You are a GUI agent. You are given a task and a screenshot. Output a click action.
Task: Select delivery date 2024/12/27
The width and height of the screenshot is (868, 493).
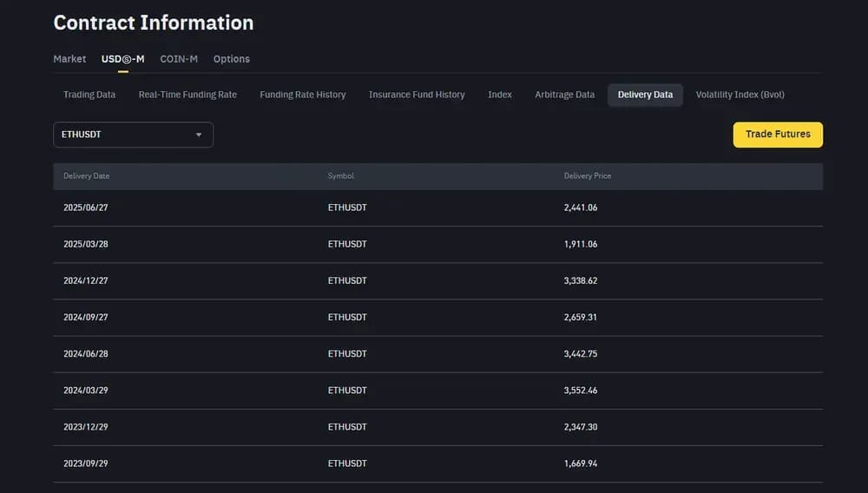pyautogui.click(x=86, y=280)
